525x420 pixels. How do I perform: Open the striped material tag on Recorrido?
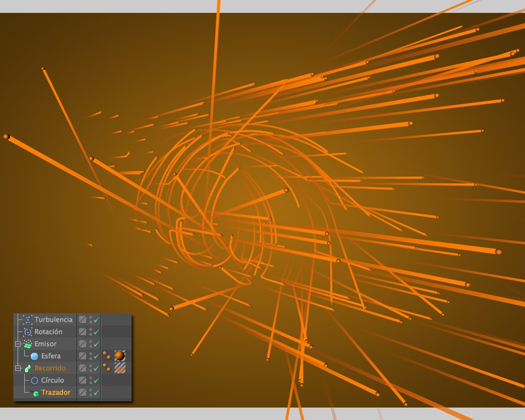120,367
